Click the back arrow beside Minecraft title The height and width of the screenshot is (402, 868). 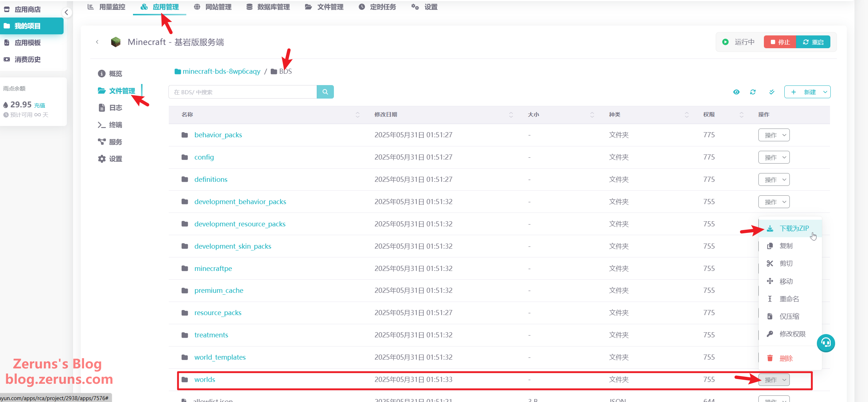pos(97,42)
